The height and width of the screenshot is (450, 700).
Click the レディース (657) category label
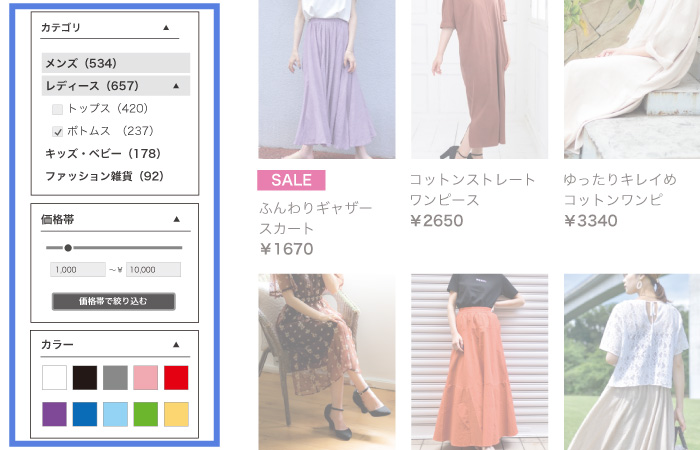point(92,86)
